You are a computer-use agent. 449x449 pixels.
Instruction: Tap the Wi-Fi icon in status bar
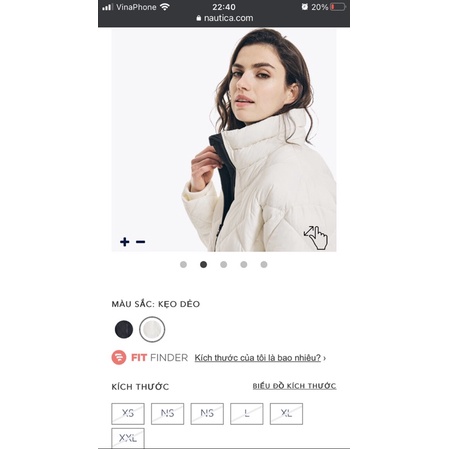point(165,7)
